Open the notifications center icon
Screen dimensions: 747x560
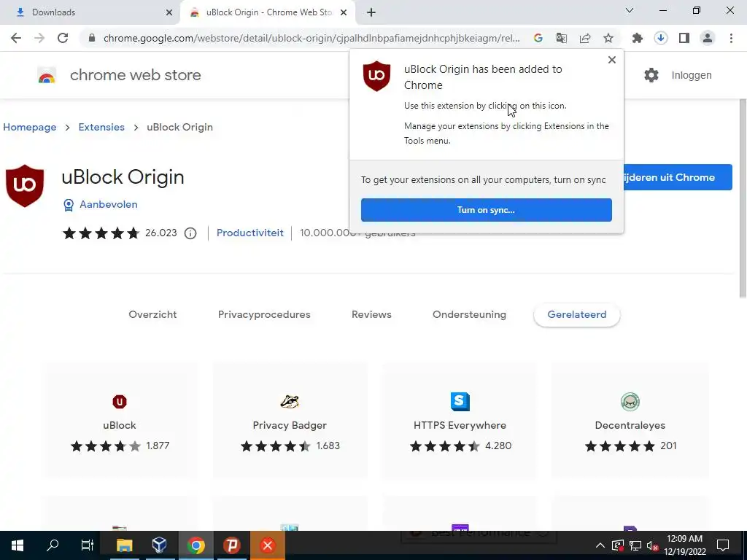(723, 545)
